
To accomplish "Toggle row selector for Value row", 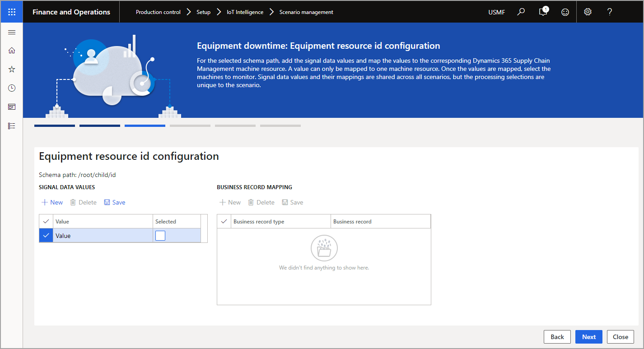I will (x=46, y=236).
